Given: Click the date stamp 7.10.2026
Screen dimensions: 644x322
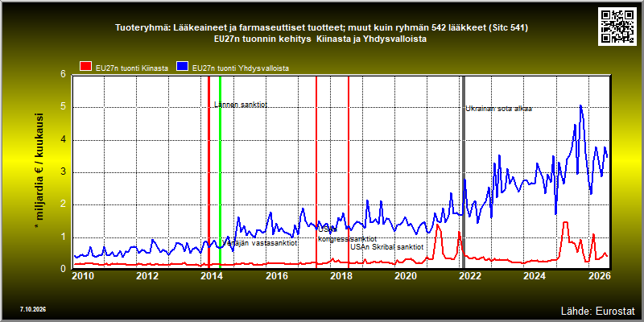Looking at the screenshot, I should click(32, 309).
